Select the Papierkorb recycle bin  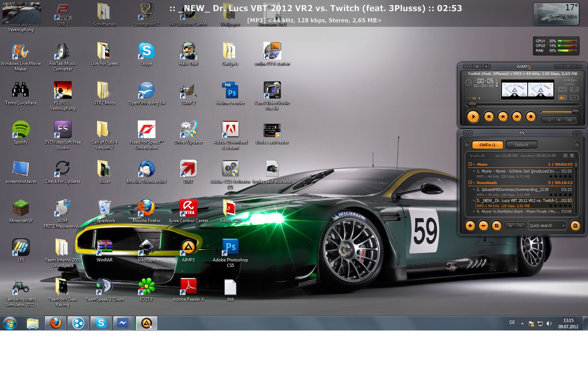pos(105,211)
